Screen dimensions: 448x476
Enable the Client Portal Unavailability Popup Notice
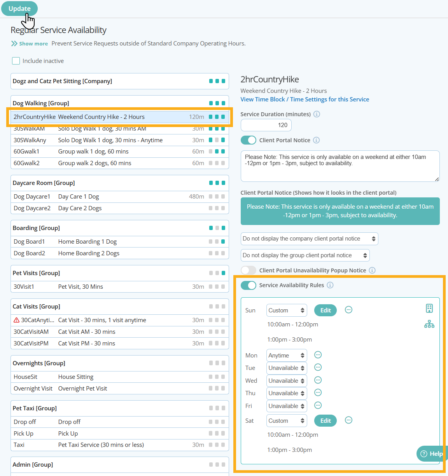[x=248, y=270]
